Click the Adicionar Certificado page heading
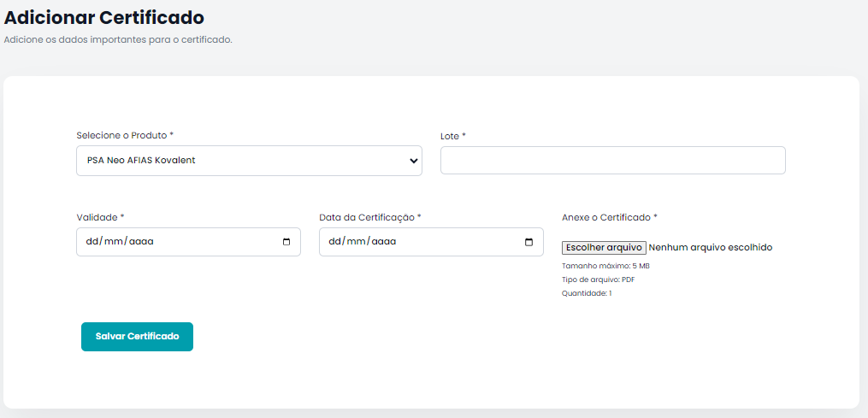The height and width of the screenshot is (418, 868). click(104, 17)
